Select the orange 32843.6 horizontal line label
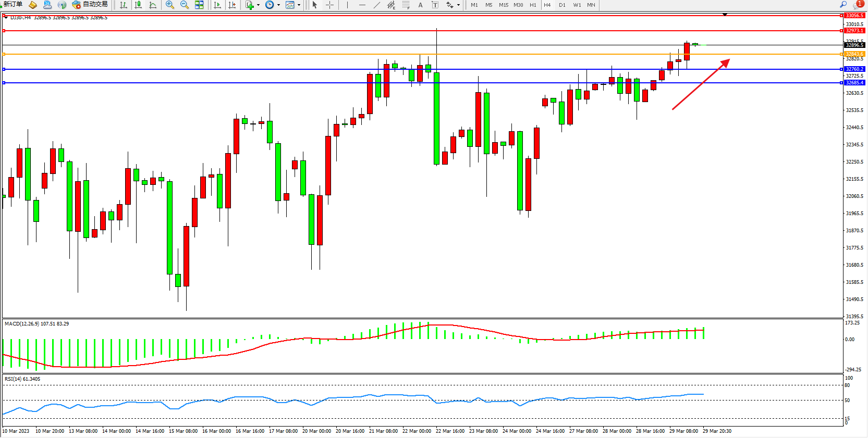 854,54
